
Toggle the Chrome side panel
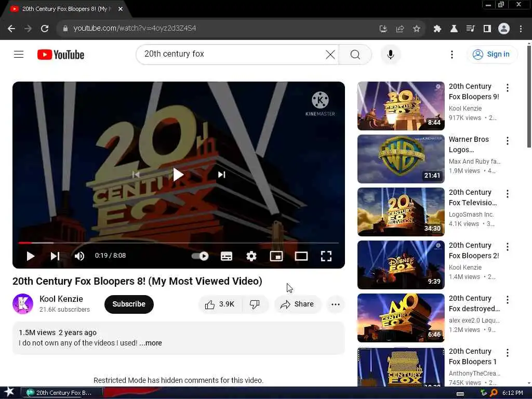click(x=487, y=29)
